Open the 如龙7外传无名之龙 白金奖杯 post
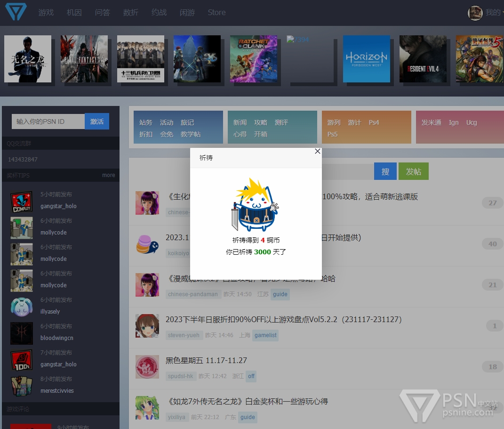Viewport: 504px width, 429px height. click(247, 401)
